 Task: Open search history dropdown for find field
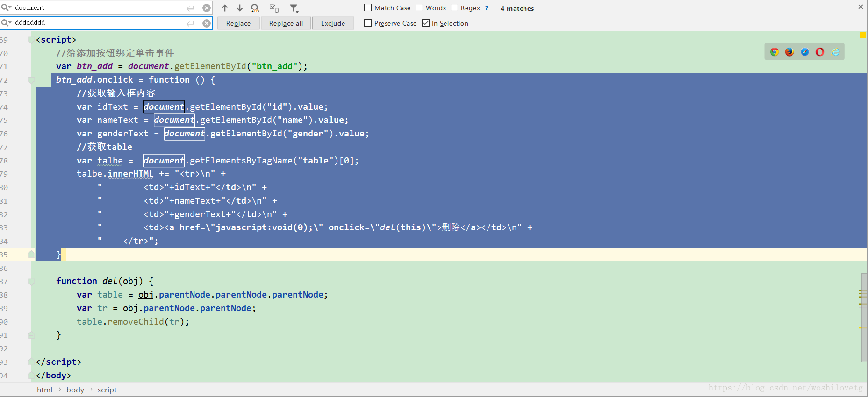6,7
